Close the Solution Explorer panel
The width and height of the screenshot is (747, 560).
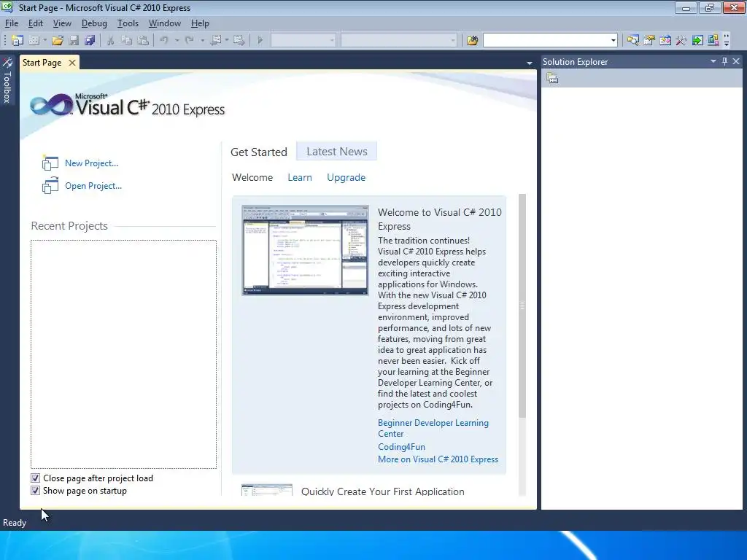[x=736, y=61]
